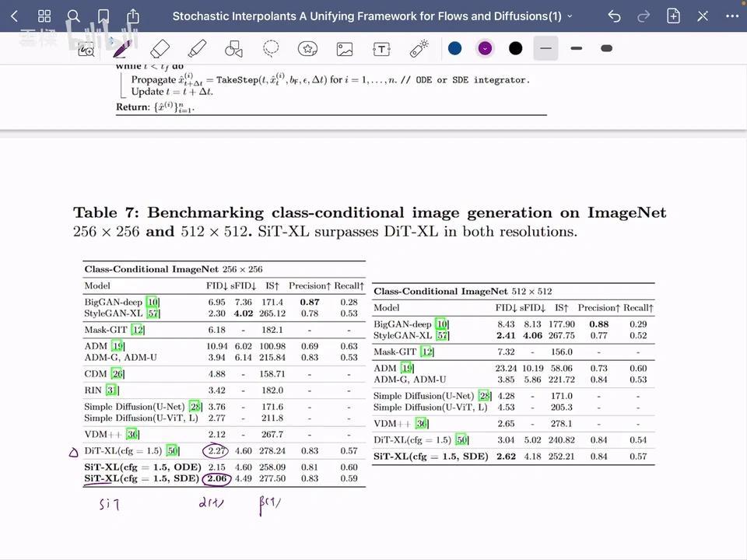This screenshot has height=560, width=747.
Task: Select the Pen tool
Action: (x=122, y=48)
